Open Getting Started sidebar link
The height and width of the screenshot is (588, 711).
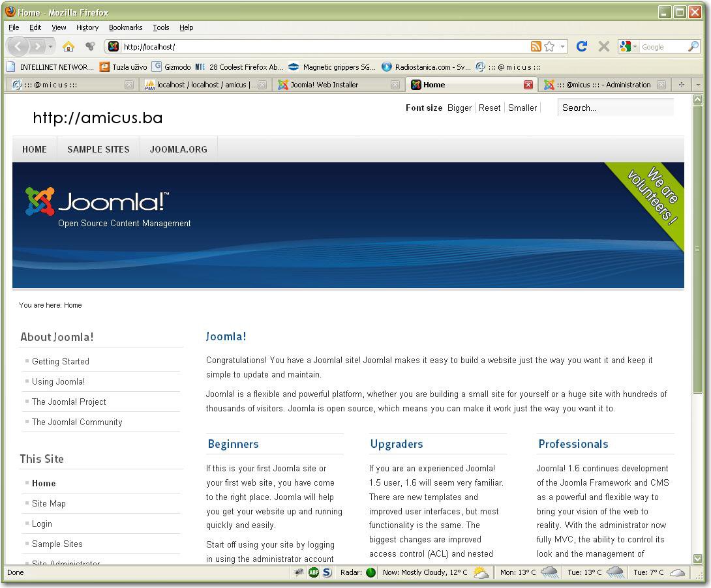60,362
